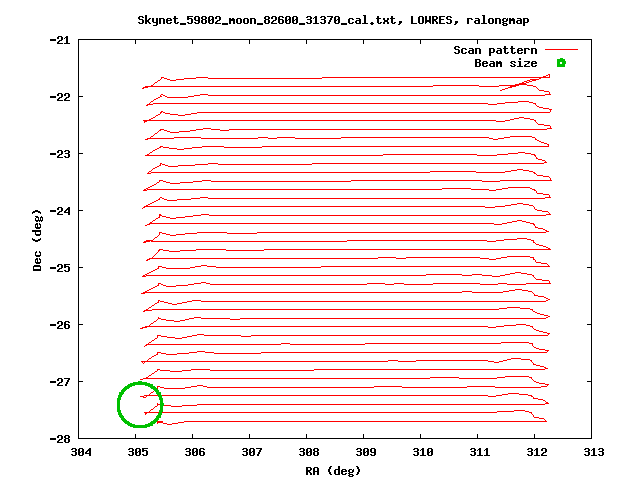The image size is (640, 480).
Task: Click the red Scan pattern legend line sample
Action: point(562,50)
